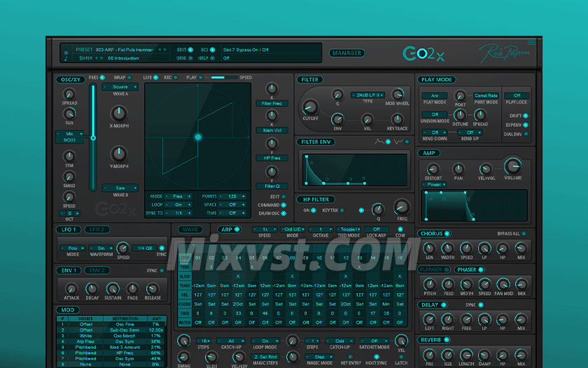This screenshot has width=588, height=368.
Task: Click the XY pad center point
Action: [x=198, y=137]
